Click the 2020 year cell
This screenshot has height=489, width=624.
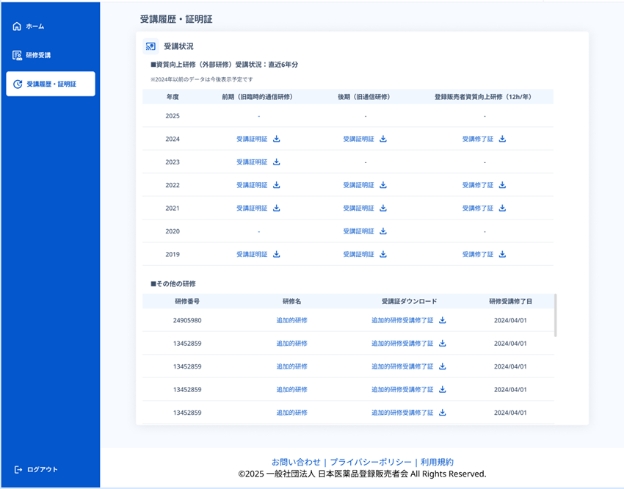[x=172, y=231]
